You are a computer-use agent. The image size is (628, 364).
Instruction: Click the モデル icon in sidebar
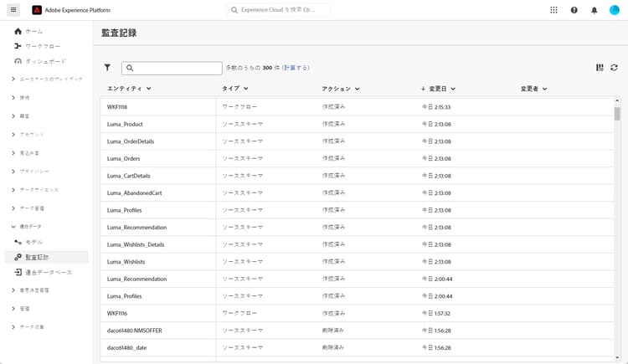tap(18, 242)
